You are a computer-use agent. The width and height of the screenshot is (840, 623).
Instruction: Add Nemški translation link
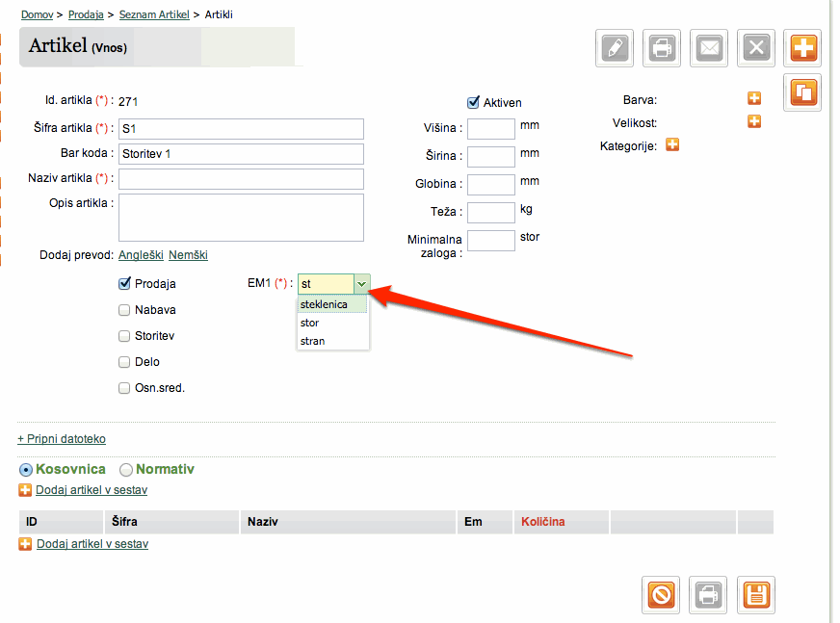point(188,255)
